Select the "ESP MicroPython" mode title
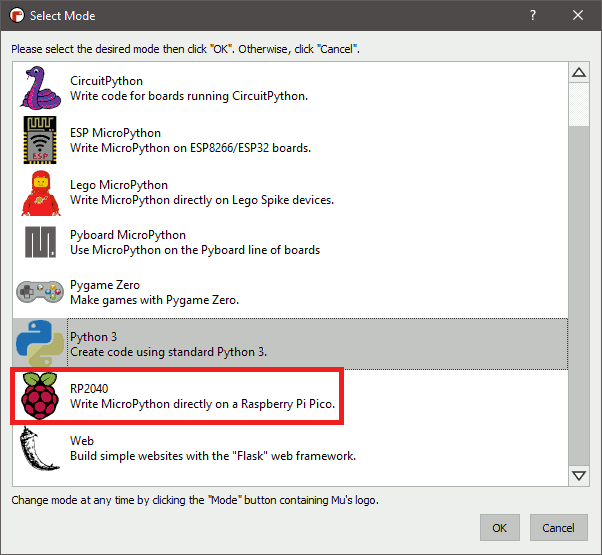 pyautogui.click(x=115, y=133)
